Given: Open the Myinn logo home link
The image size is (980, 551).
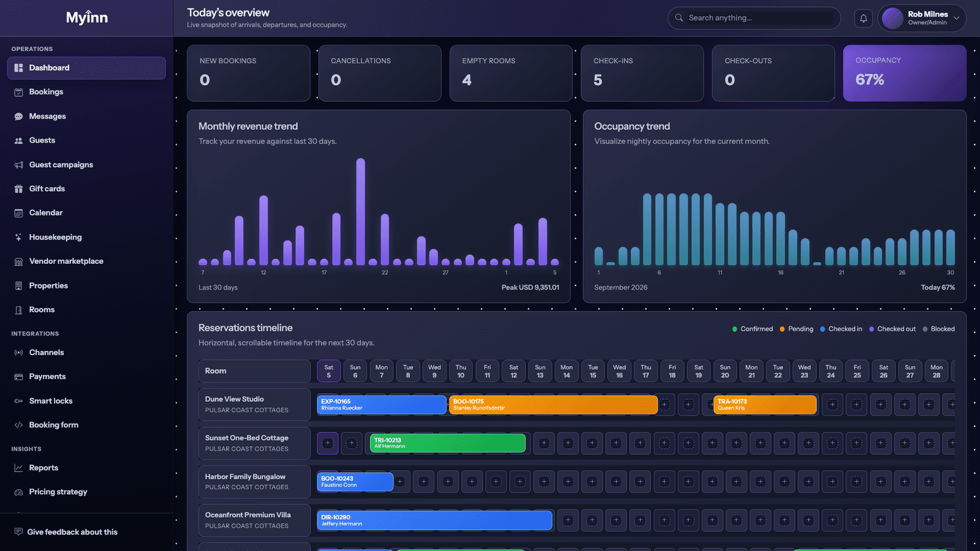Looking at the screenshot, I should [x=87, y=18].
